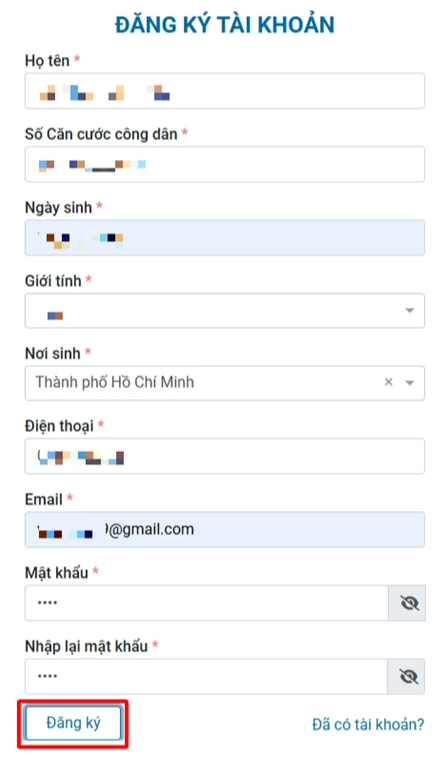
Task: Click the Email label text
Action: tap(44, 499)
